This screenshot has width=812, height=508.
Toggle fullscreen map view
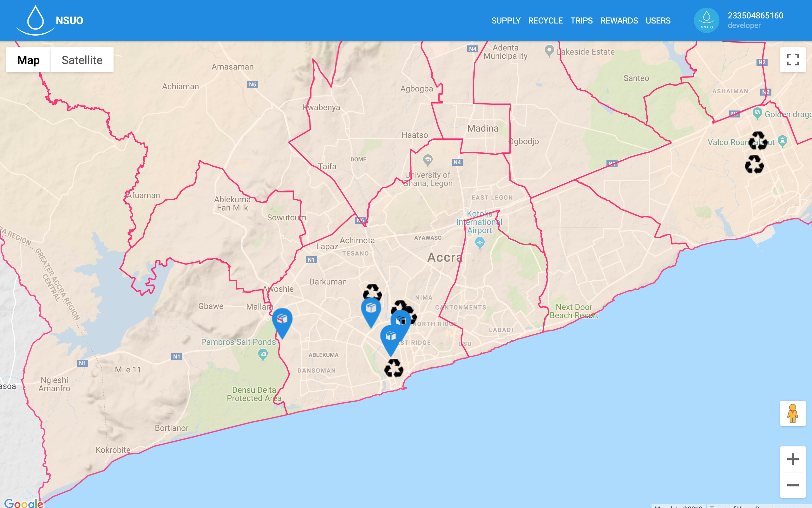[x=793, y=60]
